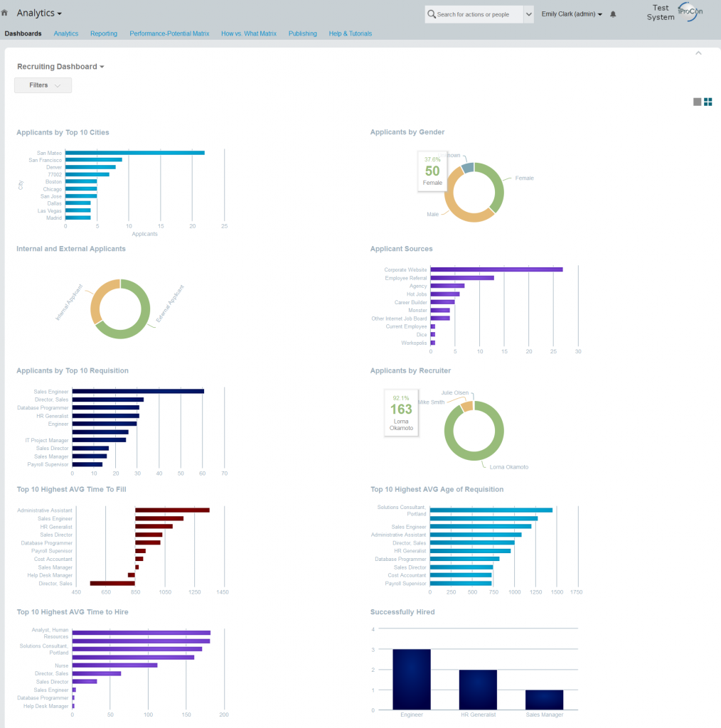This screenshot has width=721, height=728.
Task: Open notifications via the bell icon
Action: [613, 13]
